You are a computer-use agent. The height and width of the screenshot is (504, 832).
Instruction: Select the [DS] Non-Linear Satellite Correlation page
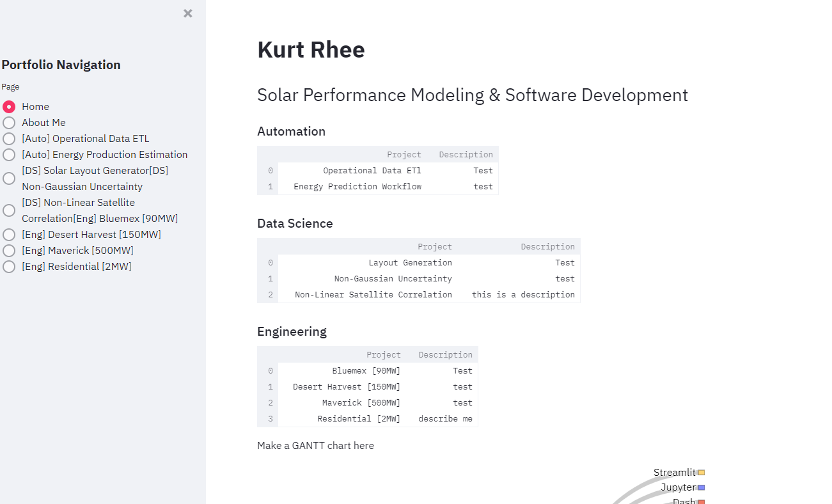tap(9, 210)
